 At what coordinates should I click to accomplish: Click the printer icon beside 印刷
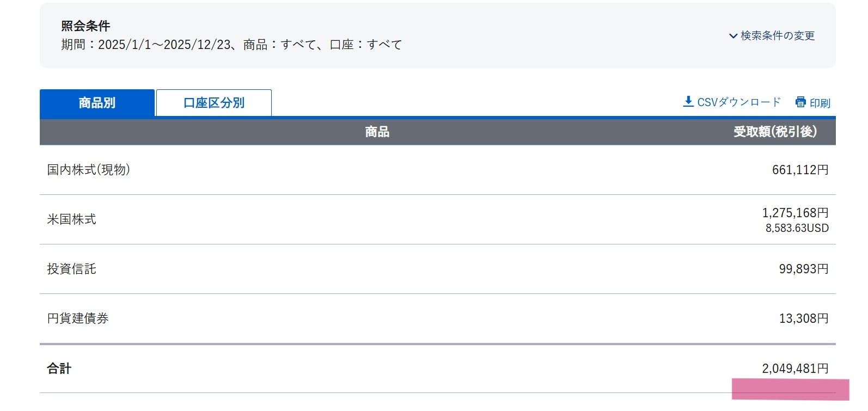(800, 102)
